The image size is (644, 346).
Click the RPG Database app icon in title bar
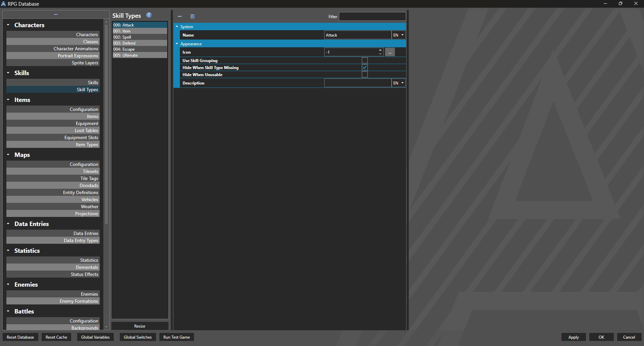click(3, 4)
